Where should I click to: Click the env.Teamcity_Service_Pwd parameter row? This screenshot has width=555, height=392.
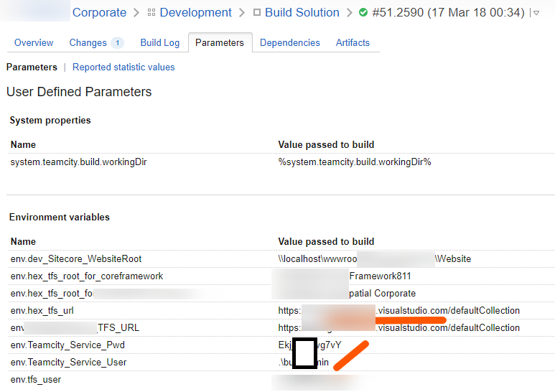coord(67,345)
